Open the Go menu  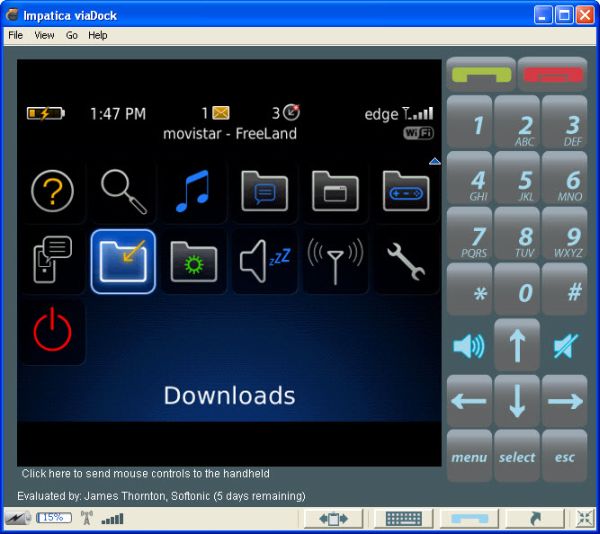tap(72, 35)
